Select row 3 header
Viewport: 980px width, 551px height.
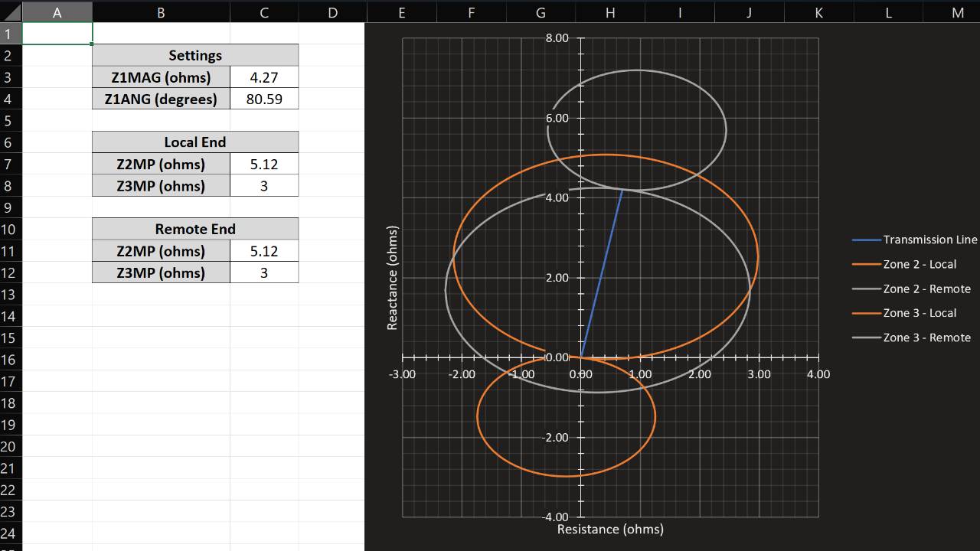[x=10, y=77]
